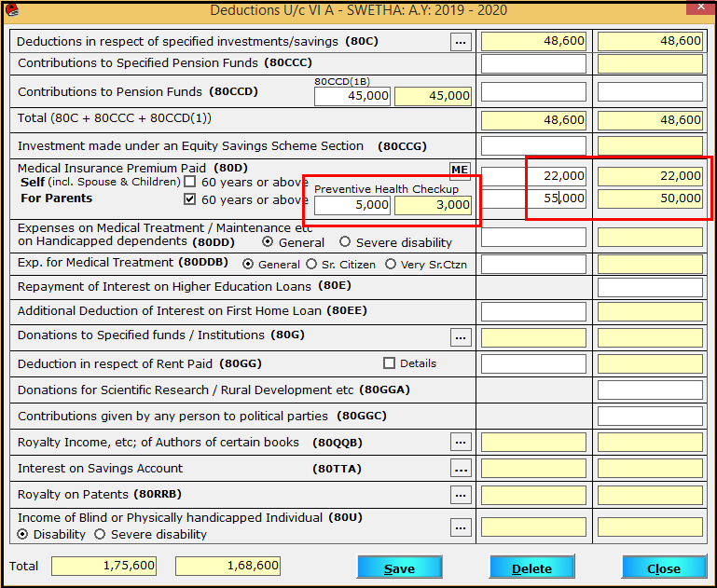The width and height of the screenshot is (717, 588).
Task: Close the Deductions window with X
Action: pos(701,7)
